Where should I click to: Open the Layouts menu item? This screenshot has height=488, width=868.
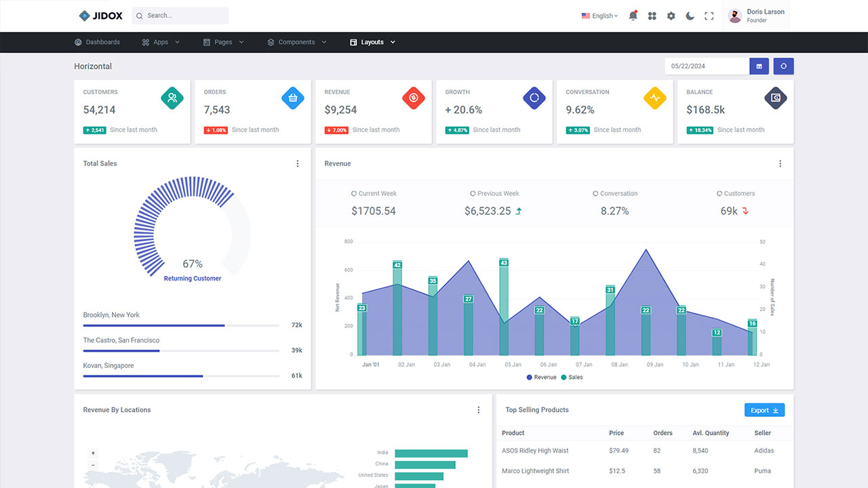coord(372,42)
